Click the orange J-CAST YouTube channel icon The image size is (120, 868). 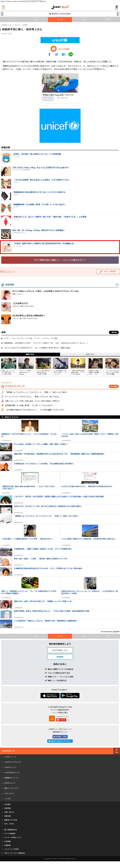(52, 718)
